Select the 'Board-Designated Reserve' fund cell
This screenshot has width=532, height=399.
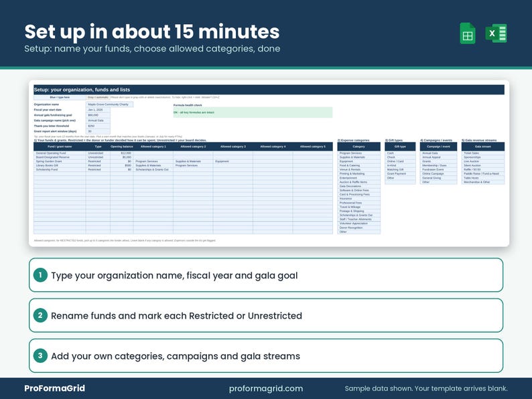[60, 157]
